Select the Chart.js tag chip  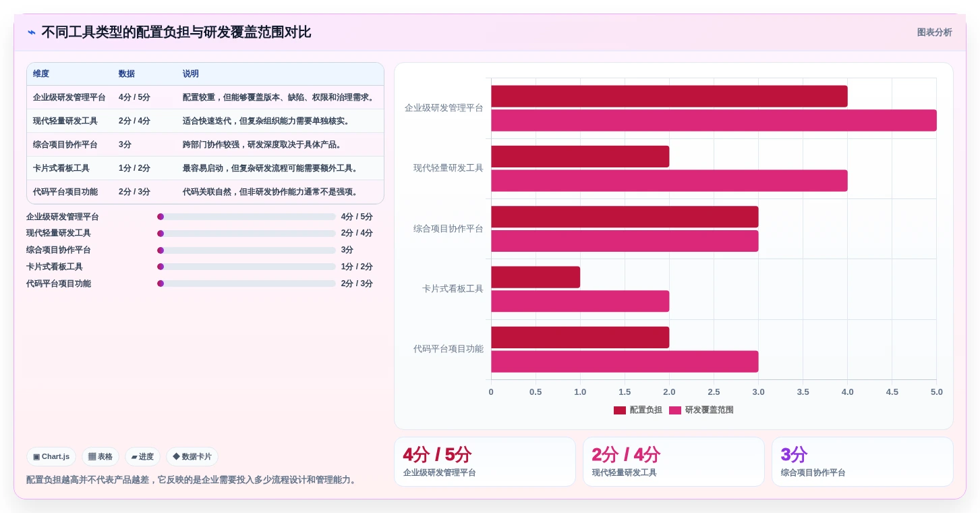51,457
